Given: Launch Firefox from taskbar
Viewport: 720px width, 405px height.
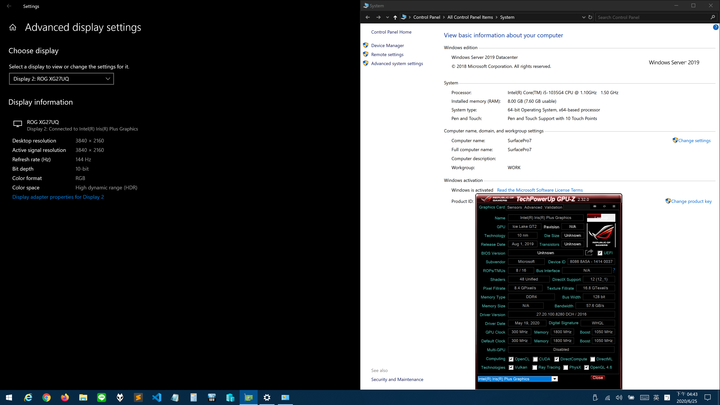Looking at the screenshot, I should (65, 397).
